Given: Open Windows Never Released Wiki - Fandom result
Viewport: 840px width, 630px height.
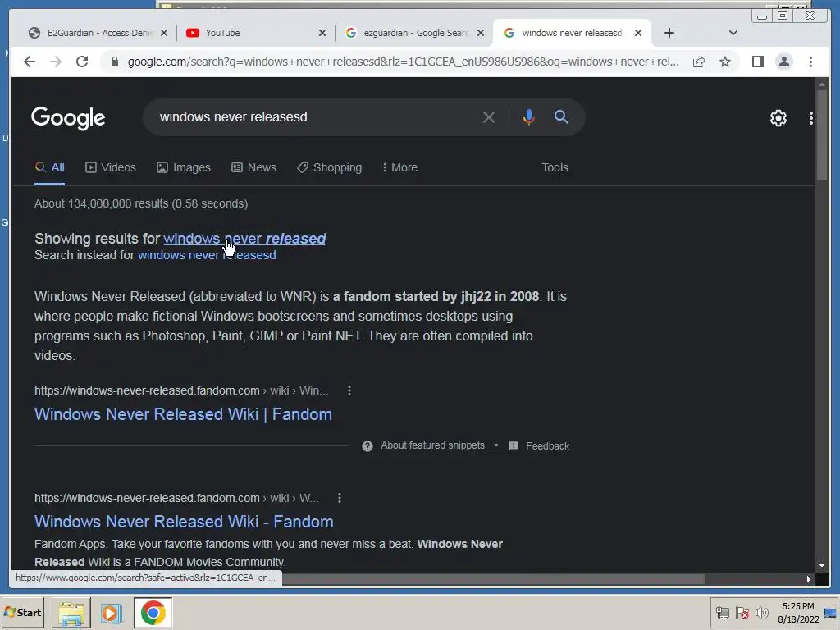Looking at the screenshot, I should [184, 521].
